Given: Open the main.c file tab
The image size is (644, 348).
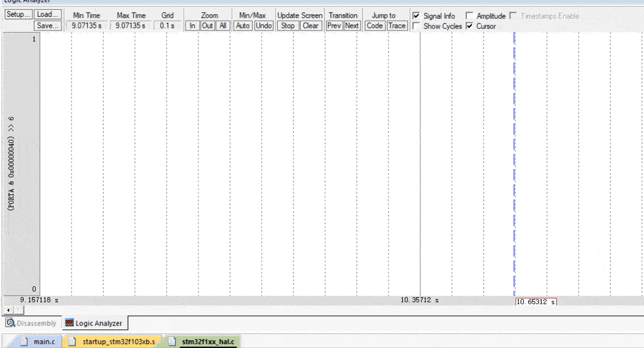Looking at the screenshot, I should 40,341.
